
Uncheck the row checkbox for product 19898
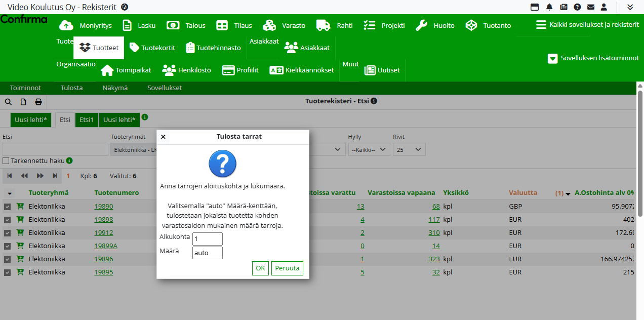pos(8,220)
